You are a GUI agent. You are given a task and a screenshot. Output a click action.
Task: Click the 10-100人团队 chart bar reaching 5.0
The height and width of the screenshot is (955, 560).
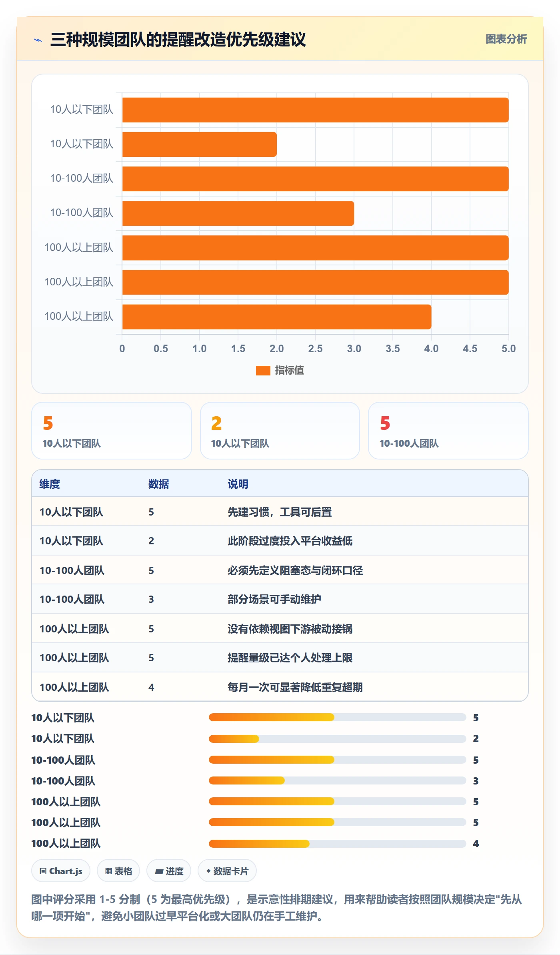pyautogui.click(x=316, y=179)
